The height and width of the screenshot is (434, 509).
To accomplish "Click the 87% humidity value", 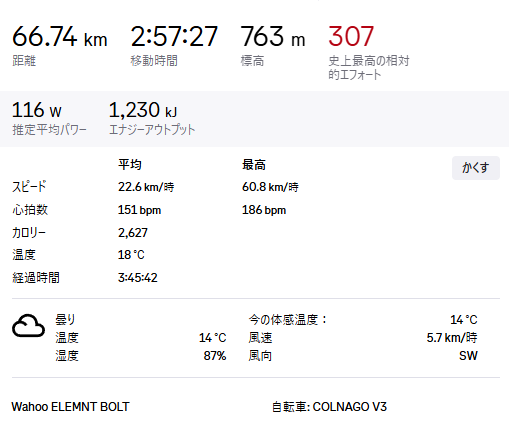I will click(215, 356).
